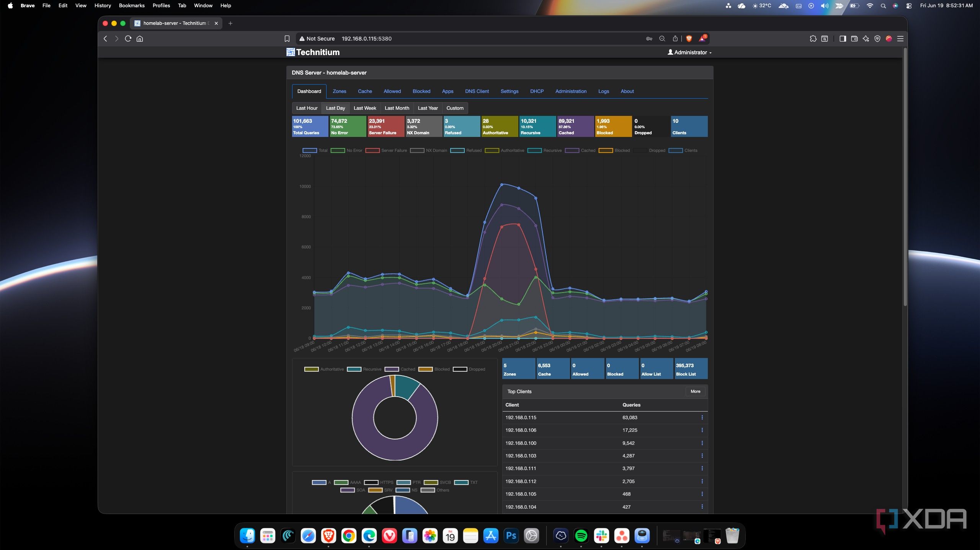Open options menu for client 192.168.0.111

[x=702, y=469]
